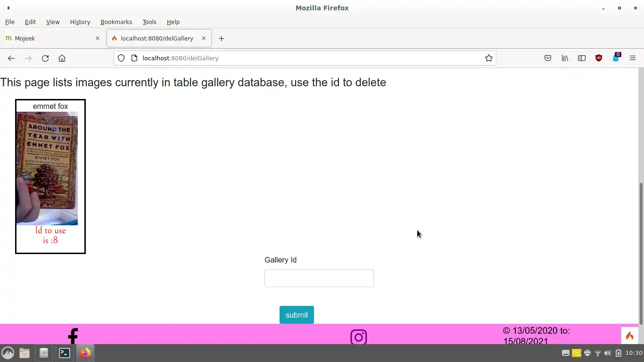Screen dimensions: 644x362
Task: Click the keyboard tray icon
Action: (x=566, y=353)
